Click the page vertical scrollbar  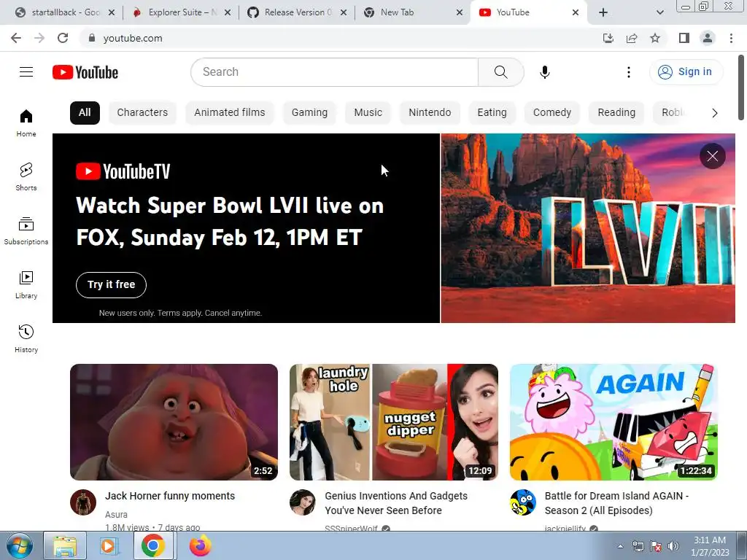click(741, 87)
